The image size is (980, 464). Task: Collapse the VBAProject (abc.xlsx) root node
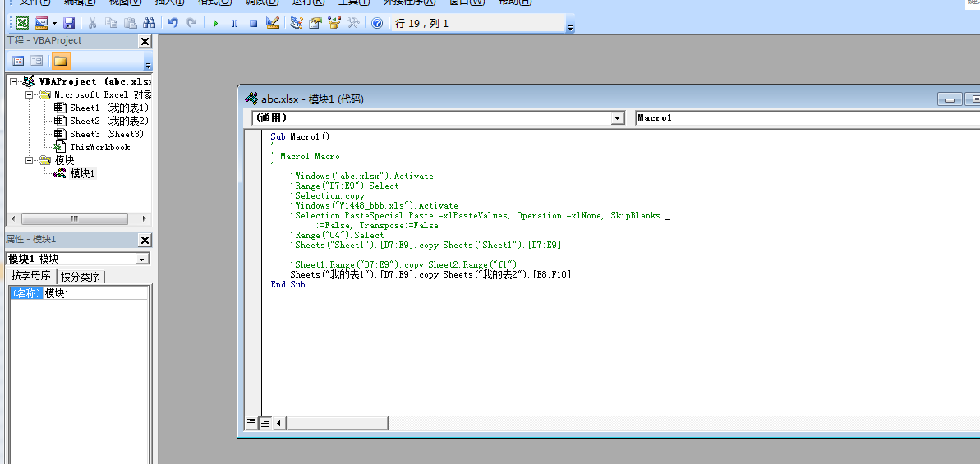[14, 81]
